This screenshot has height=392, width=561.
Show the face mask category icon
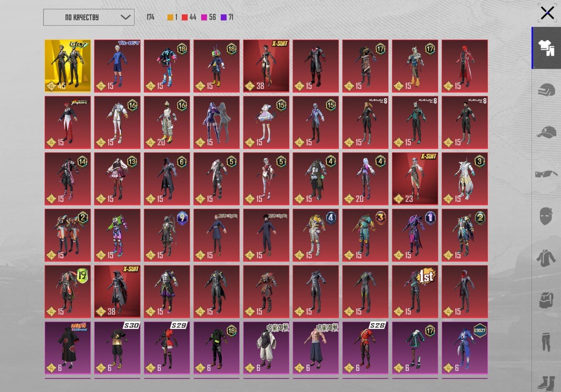(x=546, y=216)
